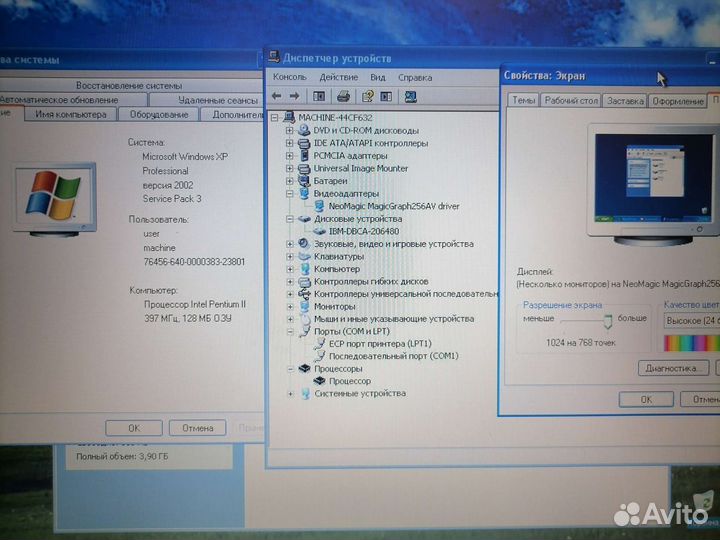The image size is (720, 540).
Task: Open the Консоль menu
Action: pyautogui.click(x=290, y=77)
